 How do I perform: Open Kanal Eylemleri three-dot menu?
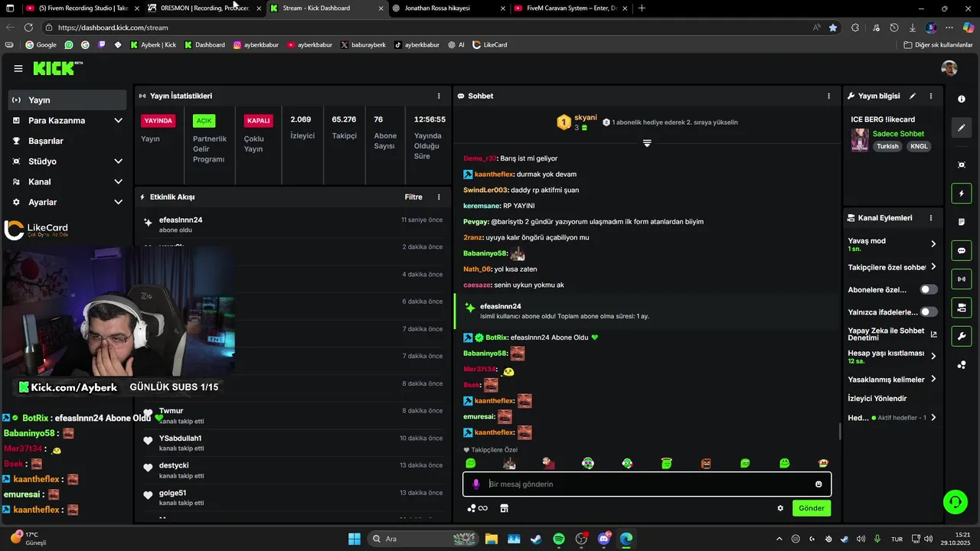click(931, 218)
